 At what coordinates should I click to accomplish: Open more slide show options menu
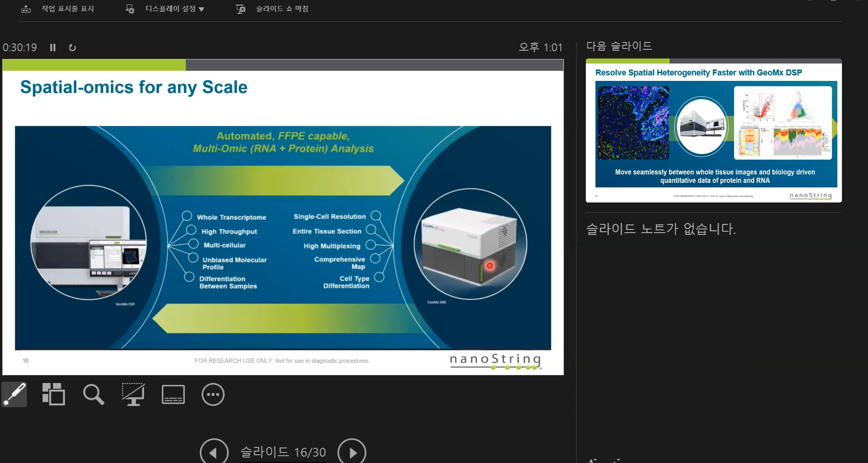point(213,394)
